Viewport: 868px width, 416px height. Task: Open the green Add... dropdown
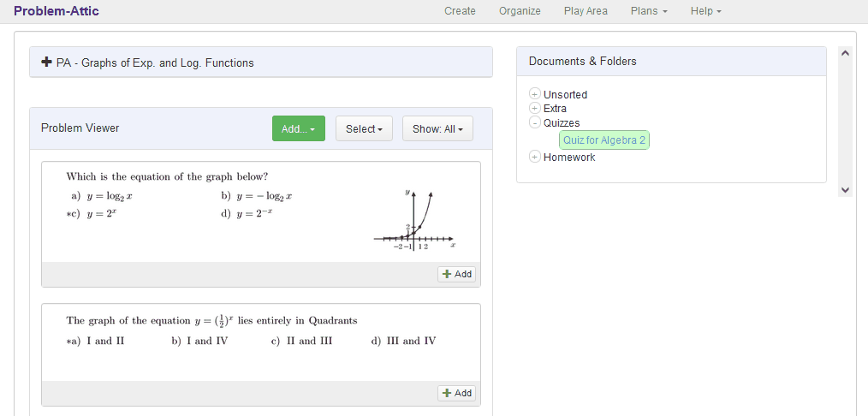pyautogui.click(x=298, y=128)
